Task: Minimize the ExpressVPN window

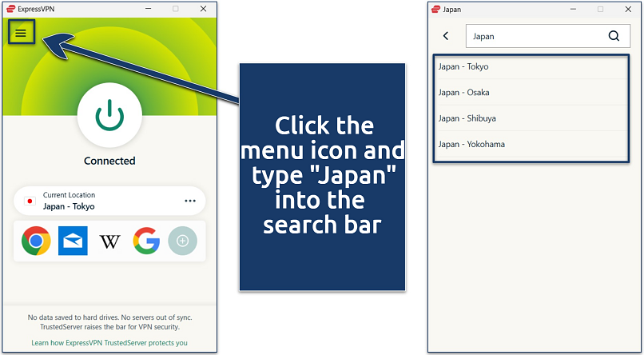Action: (149, 9)
